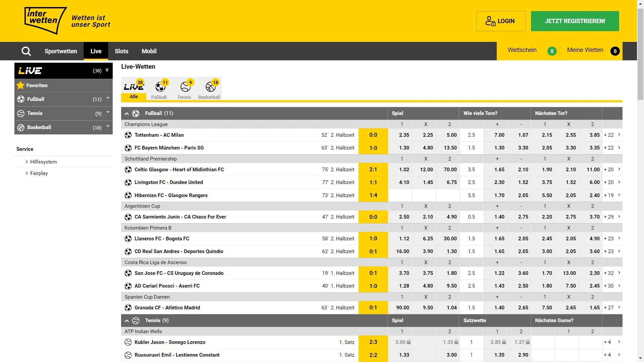Open more bets arrow for San Jose FC row
Image resolution: width=644 pixels, height=362 pixels.
619,273
